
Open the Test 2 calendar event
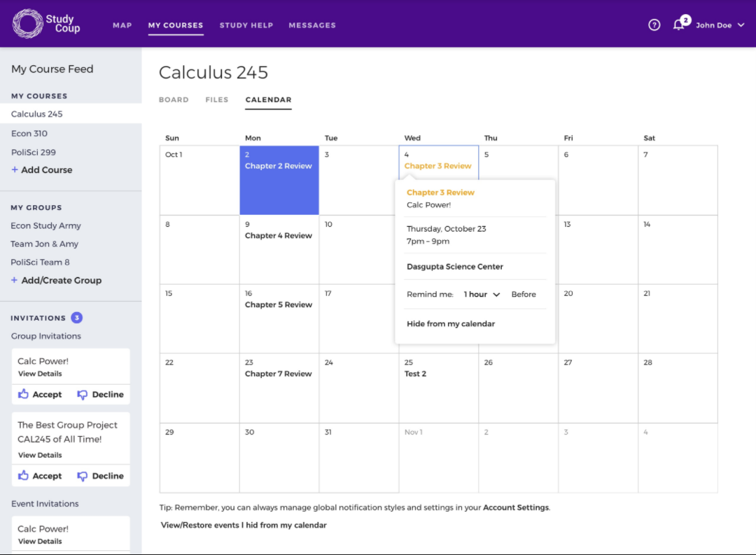pyautogui.click(x=415, y=374)
